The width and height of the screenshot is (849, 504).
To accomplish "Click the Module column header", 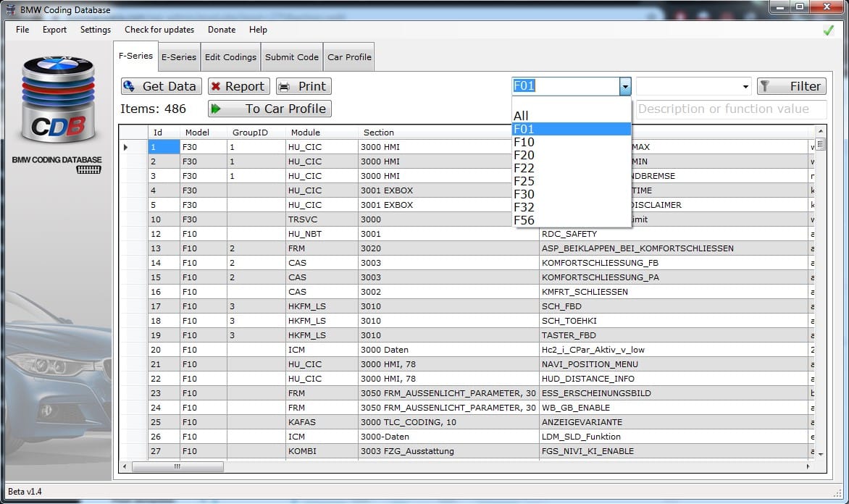I will 322,132.
